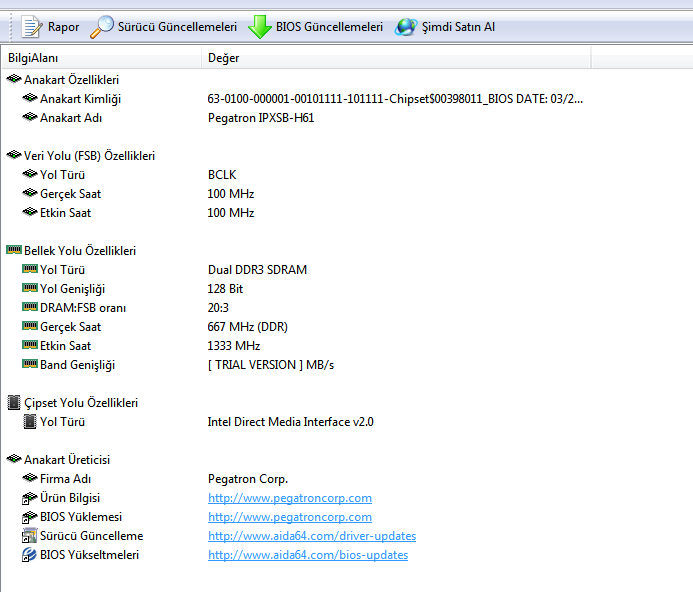The width and height of the screenshot is (693, 592).
Task: Select the Veri Yolu (FSB) Özellikleri heading
Action: pos(89,156)
